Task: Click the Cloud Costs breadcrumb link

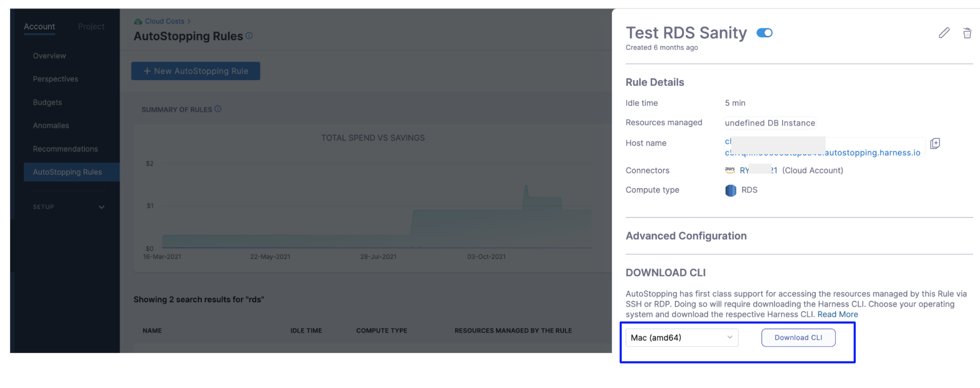Action: tap(164, 21)
